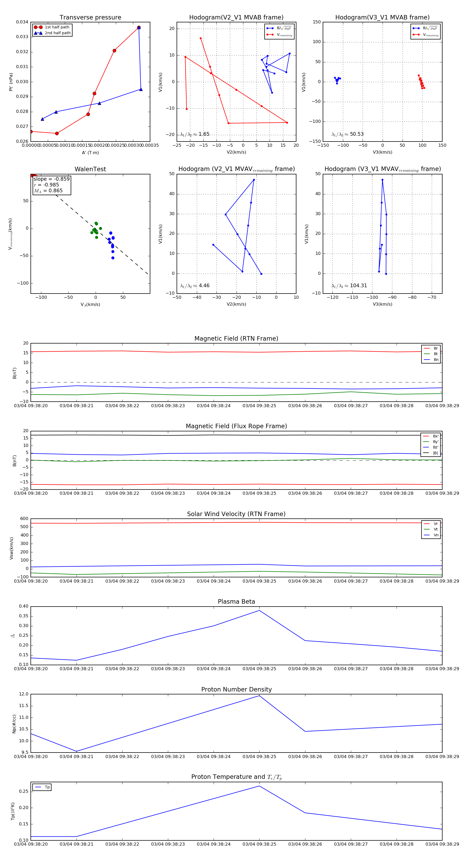Click the 'Hodogram (V2_V1 MVAV remaining frame)' title

click(236, 169)
